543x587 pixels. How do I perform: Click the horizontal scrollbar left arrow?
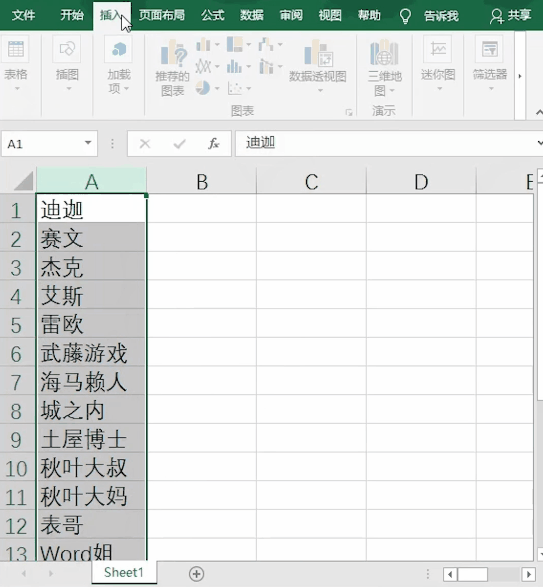click(450, 574)
